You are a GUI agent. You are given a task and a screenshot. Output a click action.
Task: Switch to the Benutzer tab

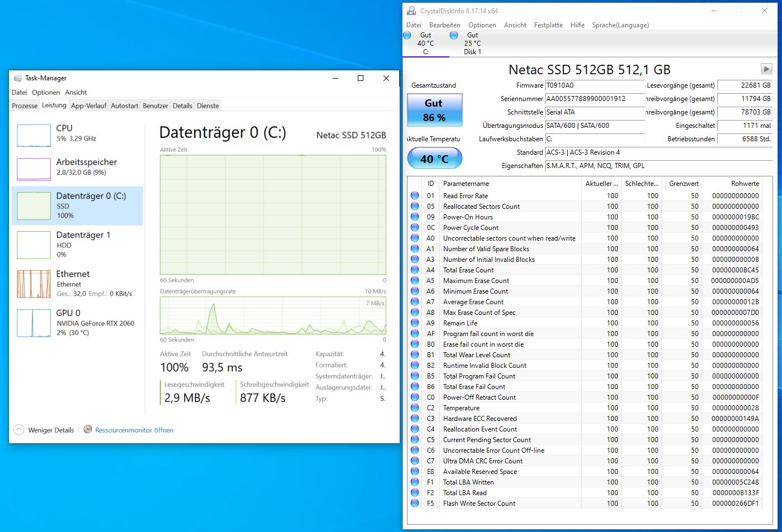(155, 106)
